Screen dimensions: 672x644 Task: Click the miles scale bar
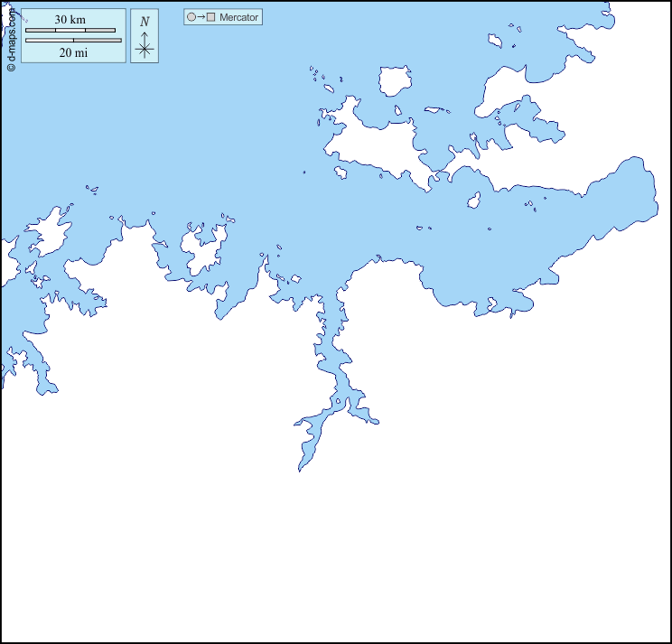click(x=73, y=41)
